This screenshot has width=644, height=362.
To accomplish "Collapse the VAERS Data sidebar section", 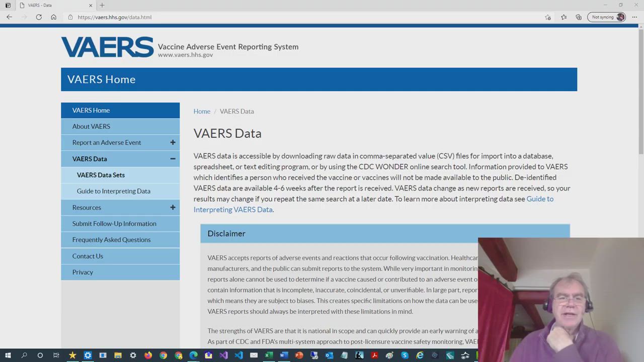I will tap(173, 159).
